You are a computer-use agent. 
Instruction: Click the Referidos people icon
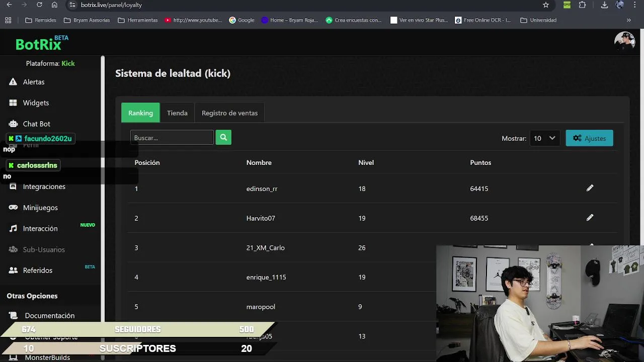tap(14, 270)
